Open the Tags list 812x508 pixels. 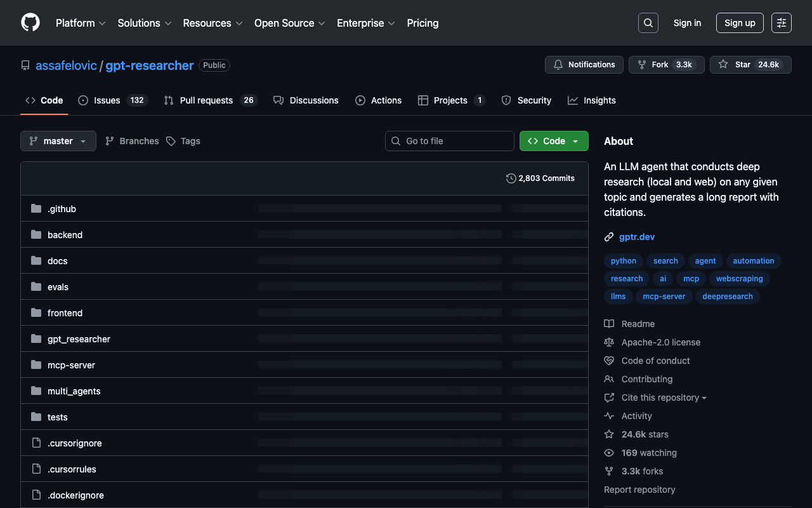click(183, 141)
